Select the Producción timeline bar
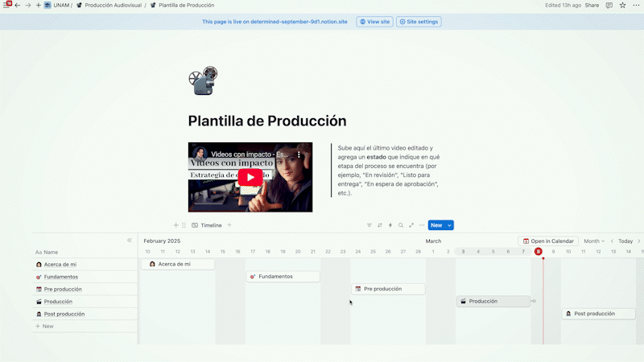The image size is (644, 362). 493,302
